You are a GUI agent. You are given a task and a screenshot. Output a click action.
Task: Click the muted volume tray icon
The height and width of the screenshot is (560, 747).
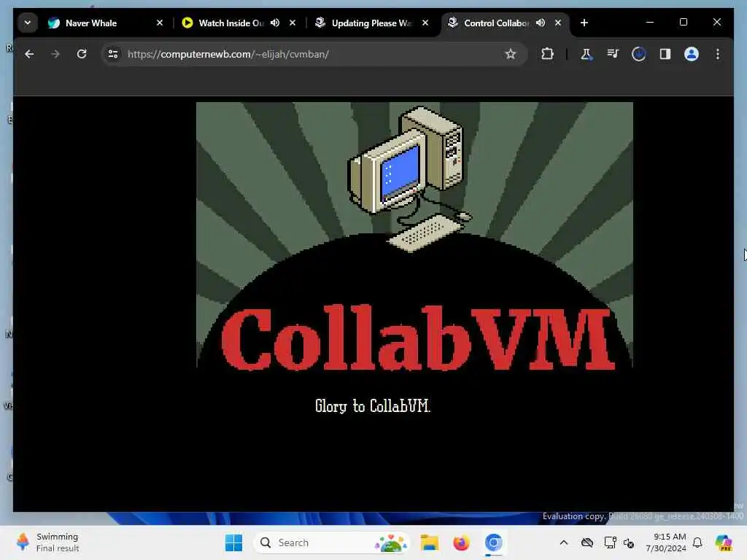pyautogui.click(x=629, y=542)
